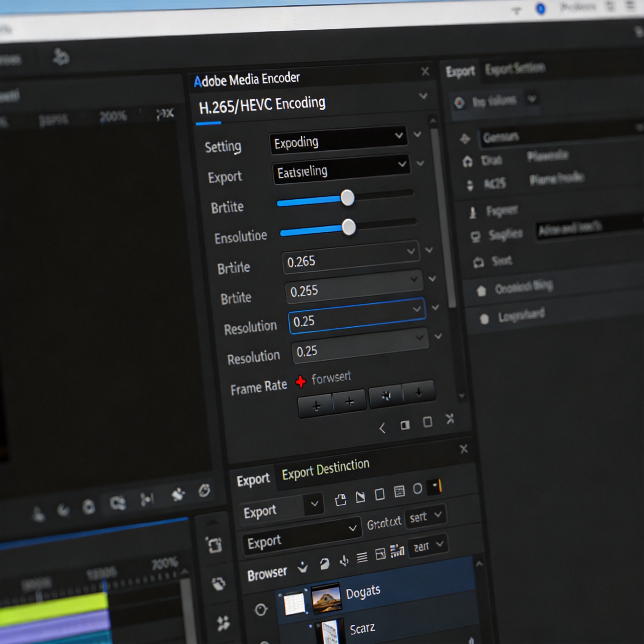Click the blue icon in the system tray
This screenshot has height=644, width=644.
[541, 8]
